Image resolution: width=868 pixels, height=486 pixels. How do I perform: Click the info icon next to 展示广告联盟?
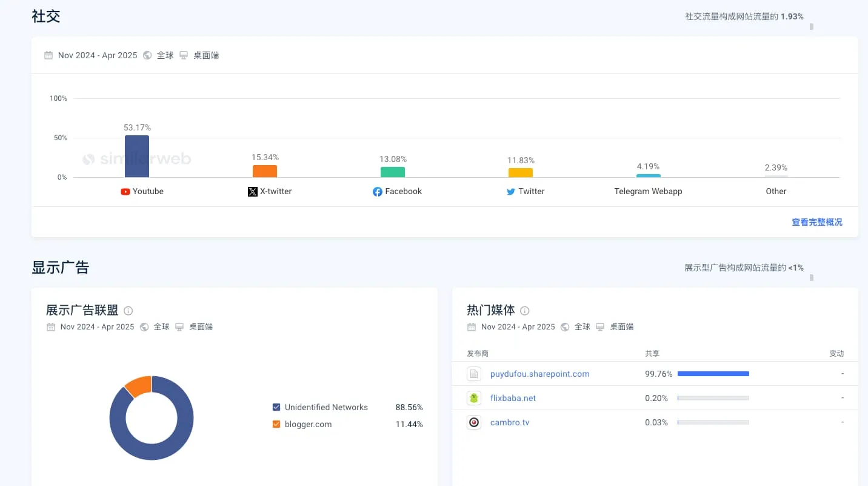[128, 311]
